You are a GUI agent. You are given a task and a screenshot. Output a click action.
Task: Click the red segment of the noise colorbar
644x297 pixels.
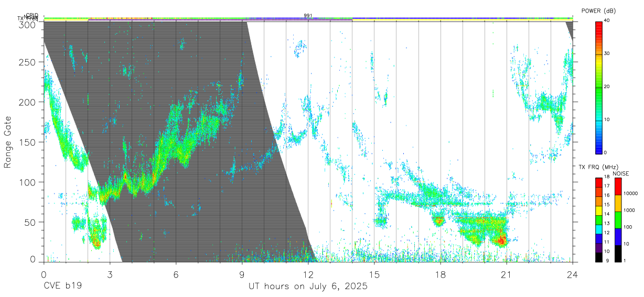[x=618, y=186]
